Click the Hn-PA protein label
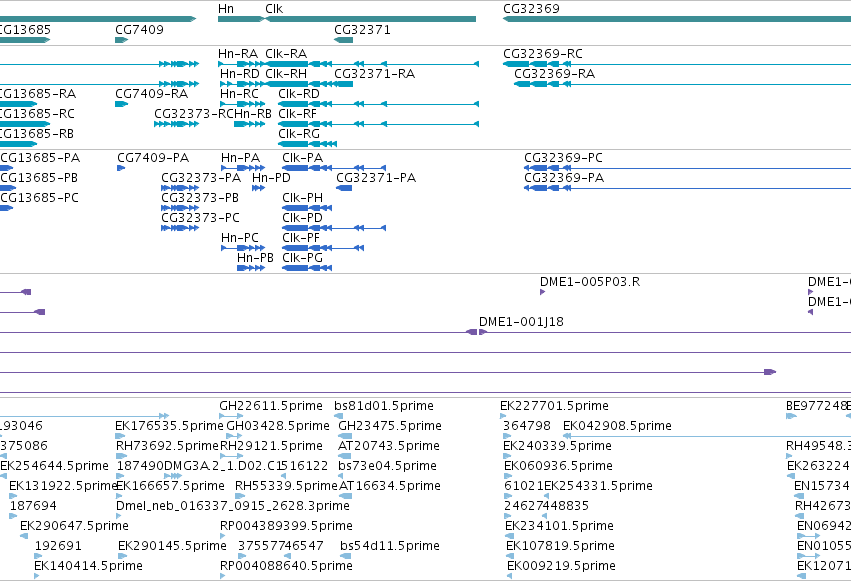The image size is (851, 581). pos(240,158)
